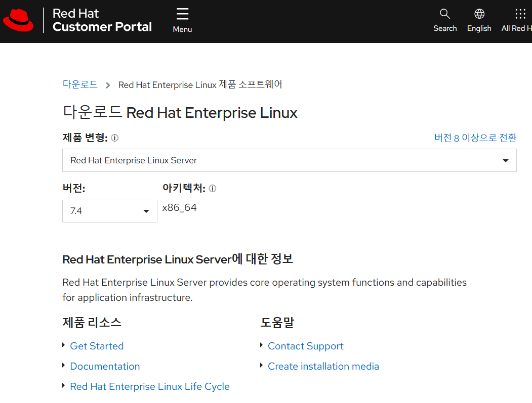Image resolution: width=532 pixels, height=403 pixels.
Task: Click Red Hat Enterprise Linux Life Cycle
Action: tap(149, 386)
